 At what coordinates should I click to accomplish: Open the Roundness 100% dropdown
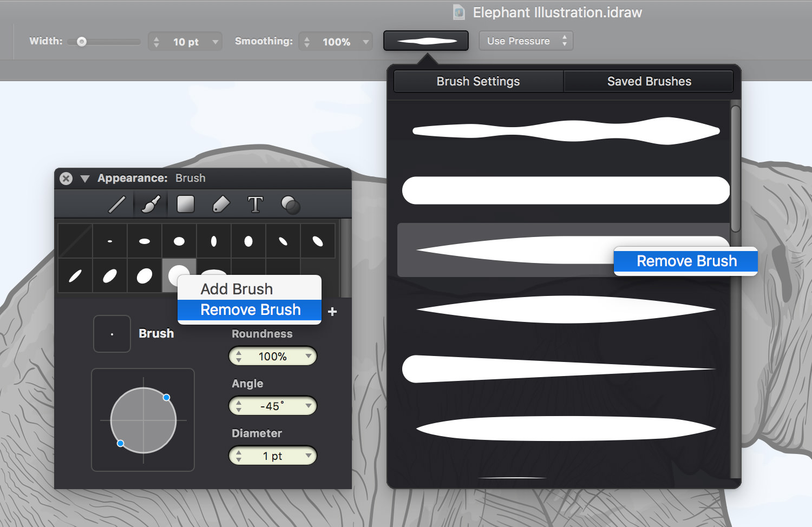pos(273,356)
